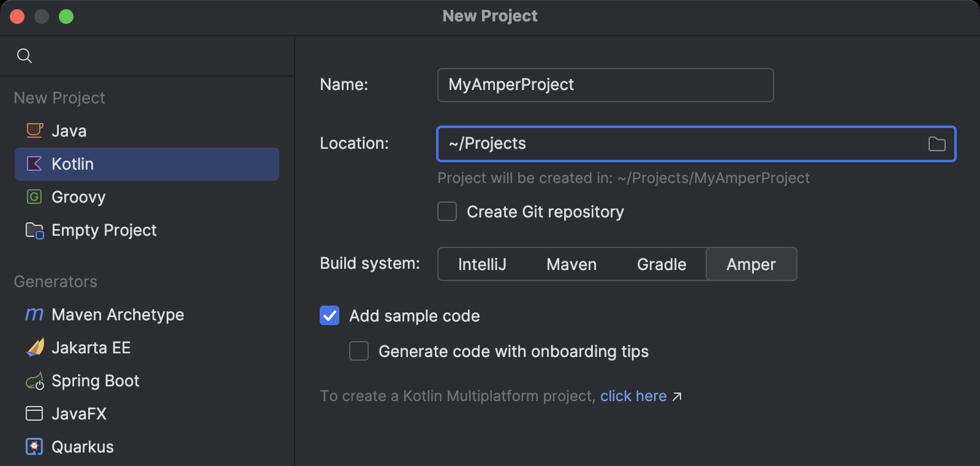The image size is (980, 466).
Task: Choose Maven Archetype generator
Action: coord(147,314)
